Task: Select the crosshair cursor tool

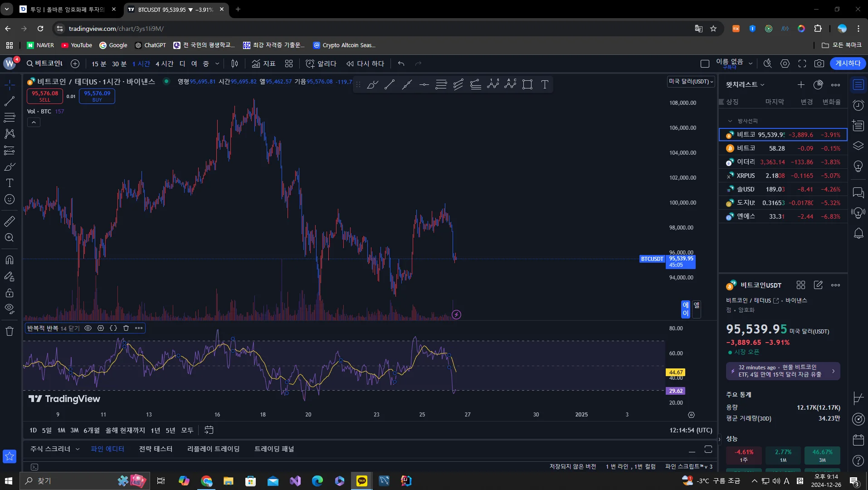Action: [10, 84]
